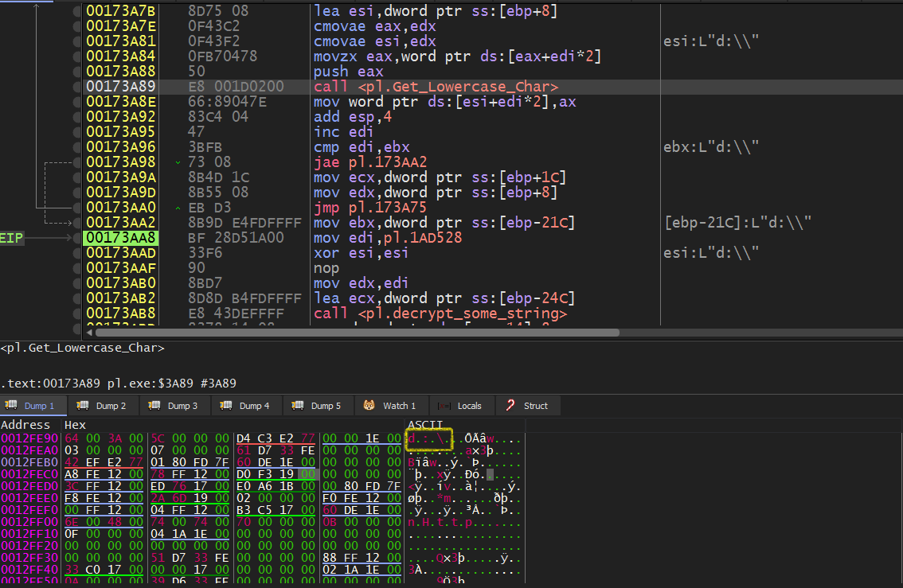Select dump address 0012FEE0

[x=29, y=497]
